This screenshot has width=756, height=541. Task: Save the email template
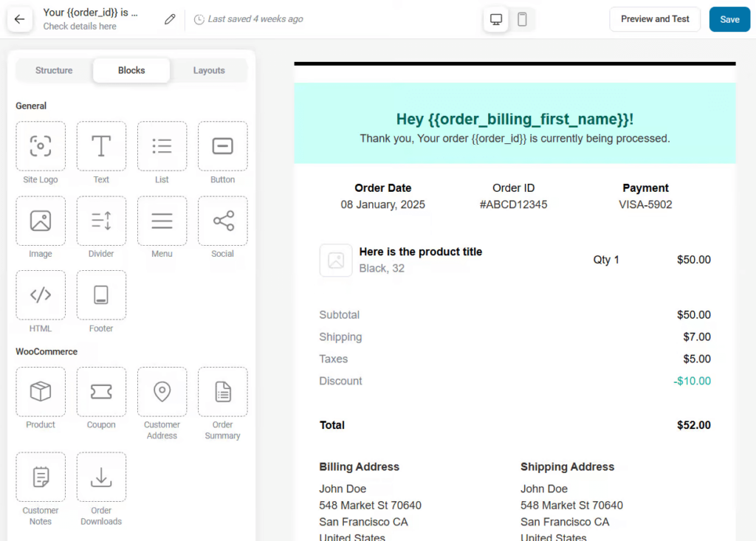click(x=729, y=19)
